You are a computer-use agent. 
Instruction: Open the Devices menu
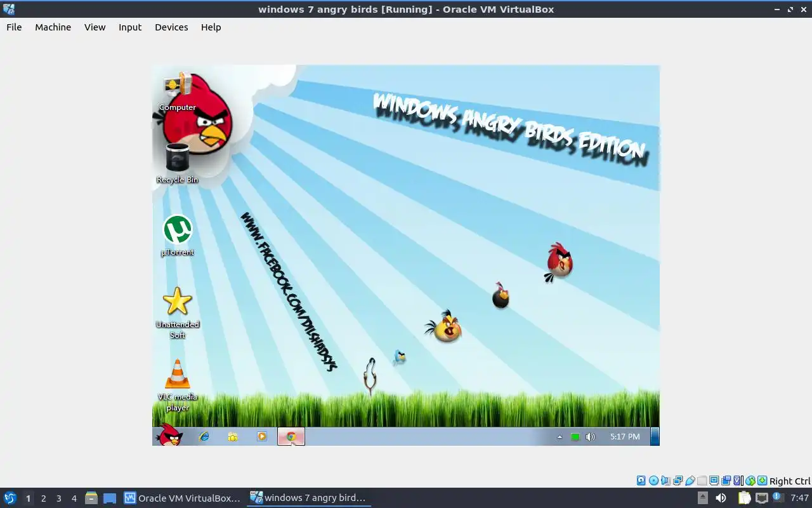click(x=171, y=27)
